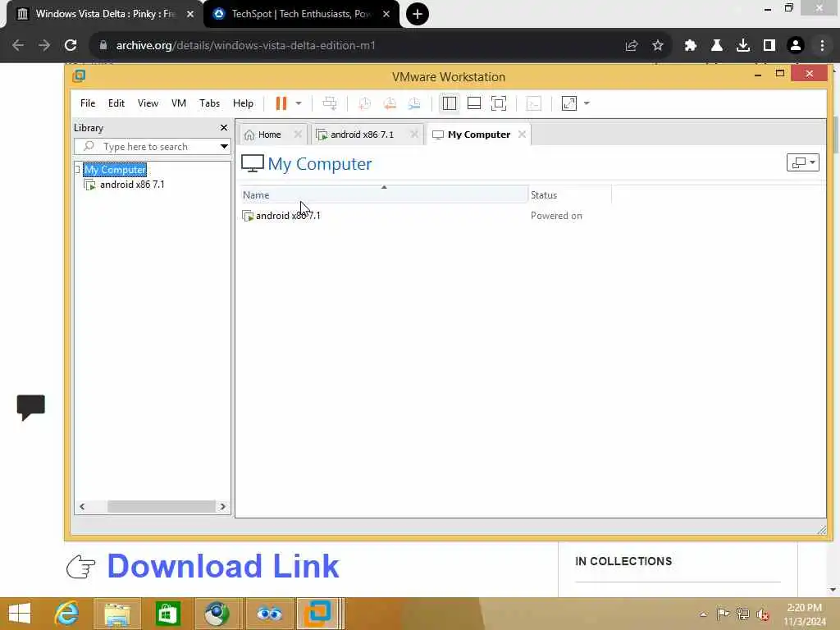
Task: Sort by the Name column header
Action: pos(384,195)
